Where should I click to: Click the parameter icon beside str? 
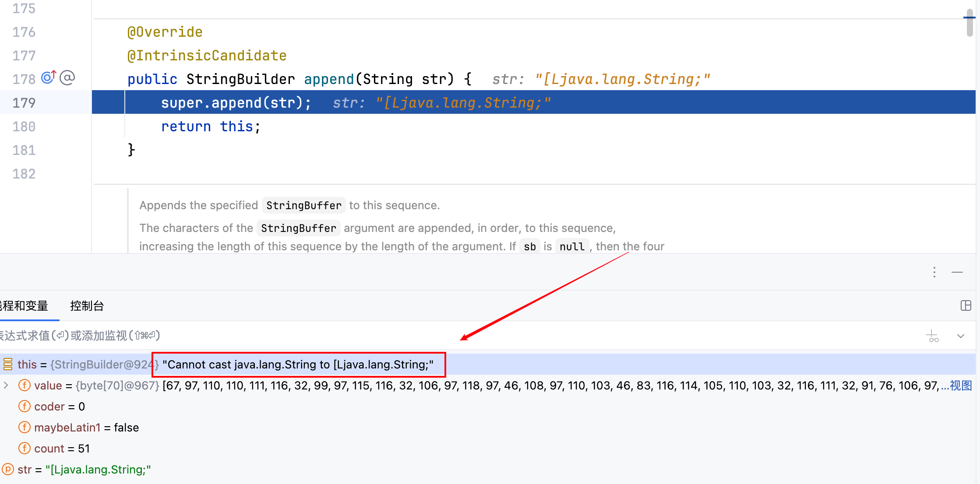(8, 470)
